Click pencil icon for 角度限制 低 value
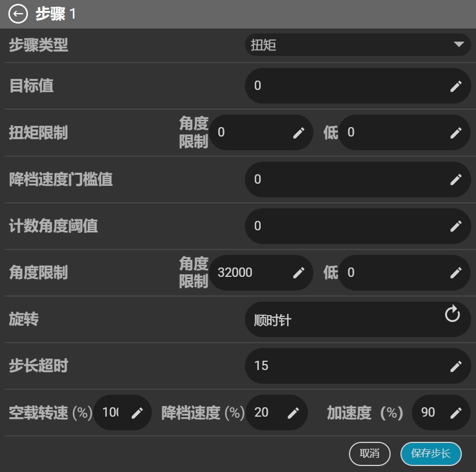Image resolution: width=476 pixels, height=472 pixels. coord(456,273)
